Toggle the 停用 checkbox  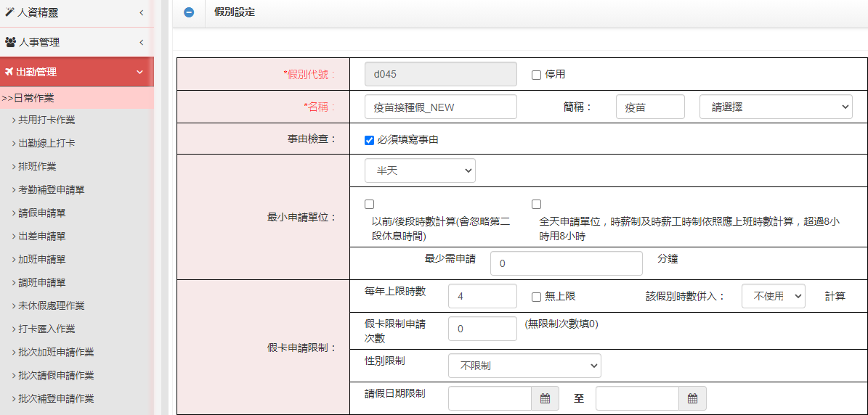[x=536, y=75]
